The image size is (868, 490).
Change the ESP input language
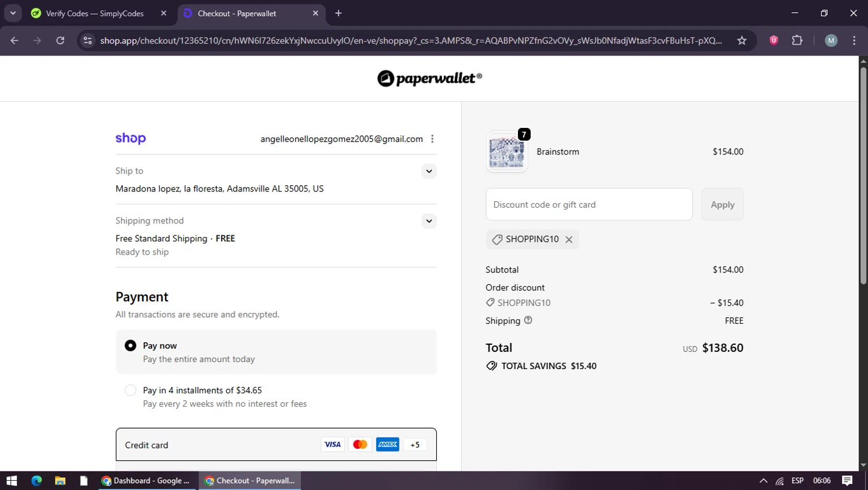[x=797, y=481]
